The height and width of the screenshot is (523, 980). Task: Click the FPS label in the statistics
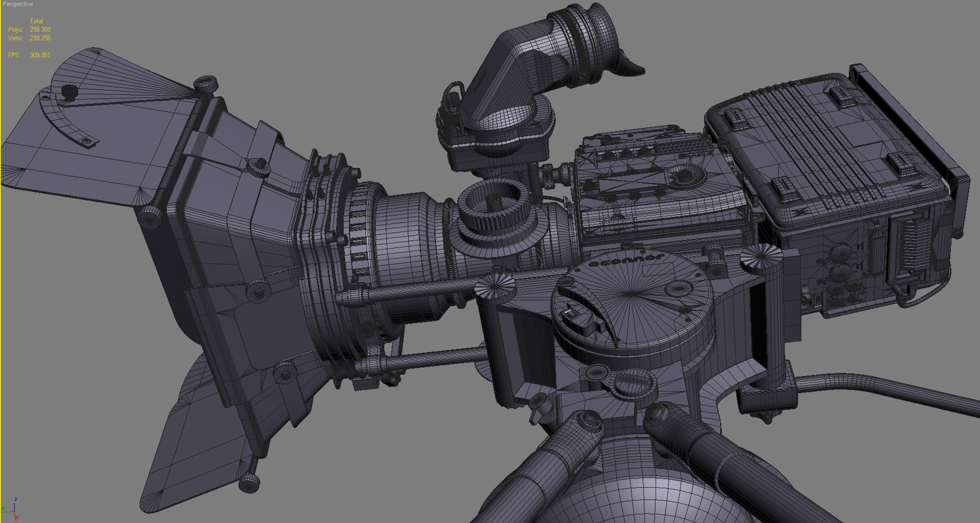pyautogui.click(x=14, y=55)
